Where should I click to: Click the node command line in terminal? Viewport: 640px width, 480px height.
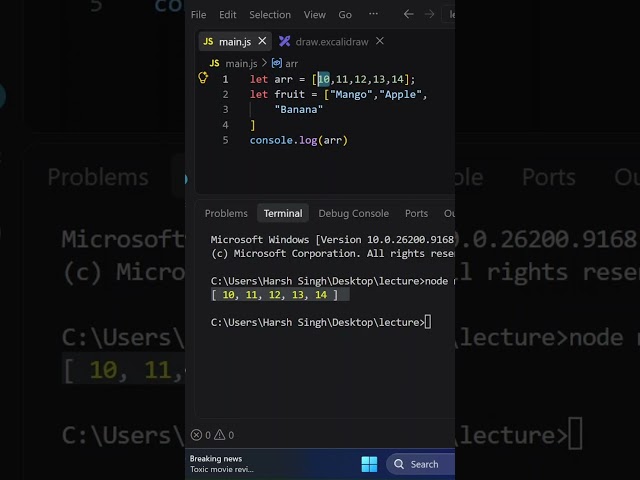(332, 281)
